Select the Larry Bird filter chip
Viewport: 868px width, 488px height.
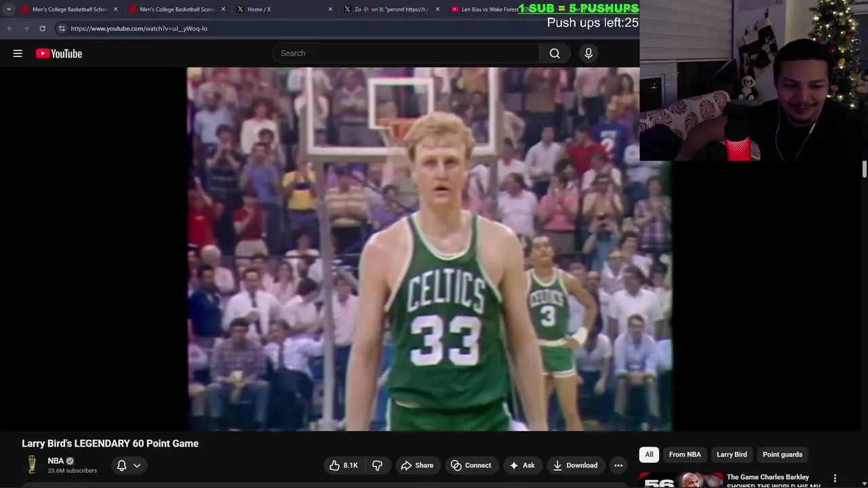pos(732,454)
